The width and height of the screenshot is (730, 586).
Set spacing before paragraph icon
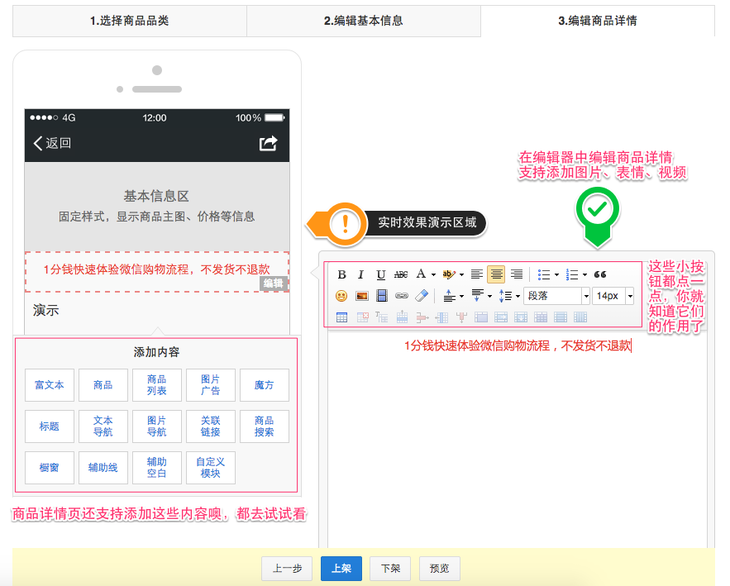coord(449,296)
